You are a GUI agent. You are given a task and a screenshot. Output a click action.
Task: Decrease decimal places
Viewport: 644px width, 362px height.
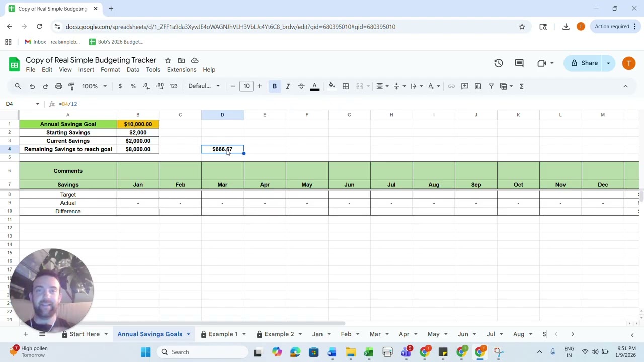pyautogui.click(x=146, y=86)
